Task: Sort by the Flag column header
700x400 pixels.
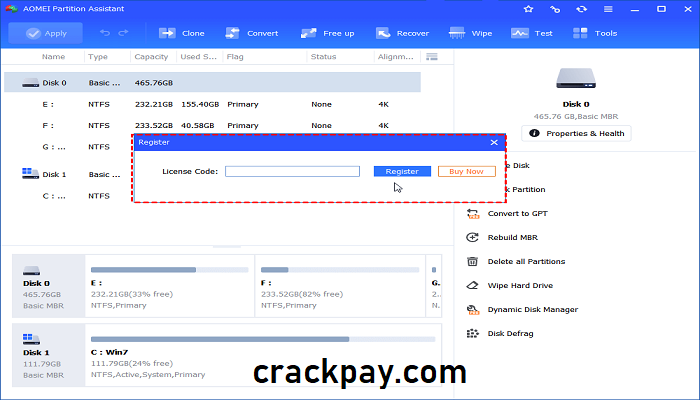Action: (x=235, y=57)
